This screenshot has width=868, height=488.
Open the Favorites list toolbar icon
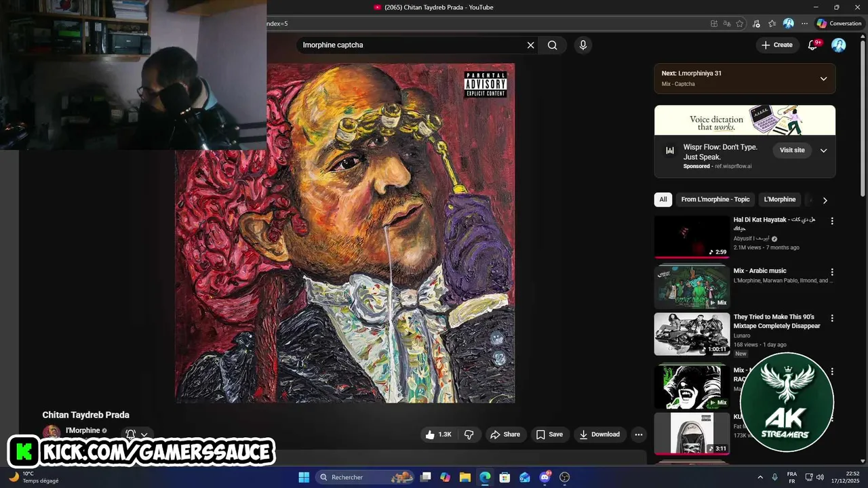point(772,24)
